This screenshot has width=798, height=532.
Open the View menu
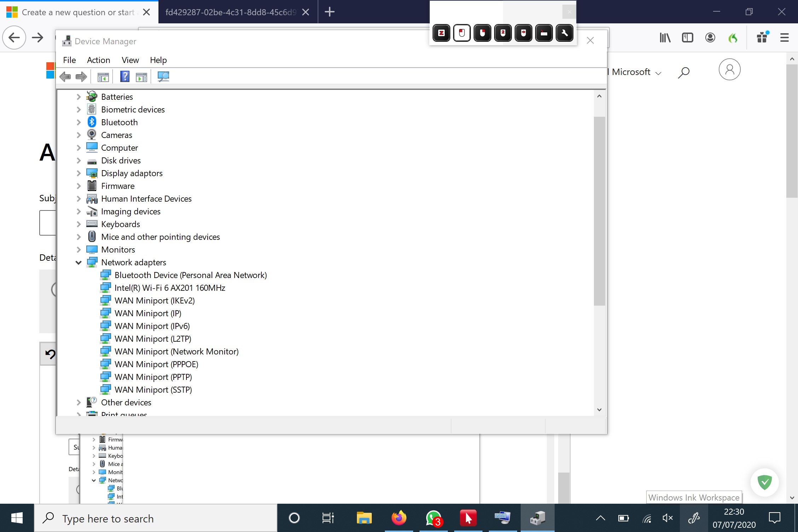[130, 60]
